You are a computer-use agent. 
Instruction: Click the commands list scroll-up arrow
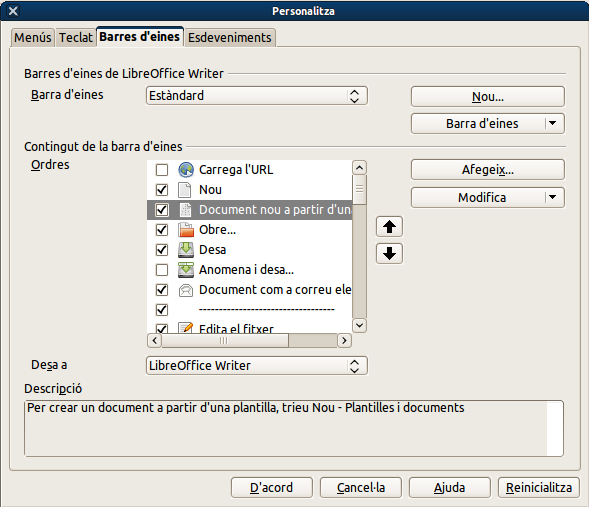359,167
